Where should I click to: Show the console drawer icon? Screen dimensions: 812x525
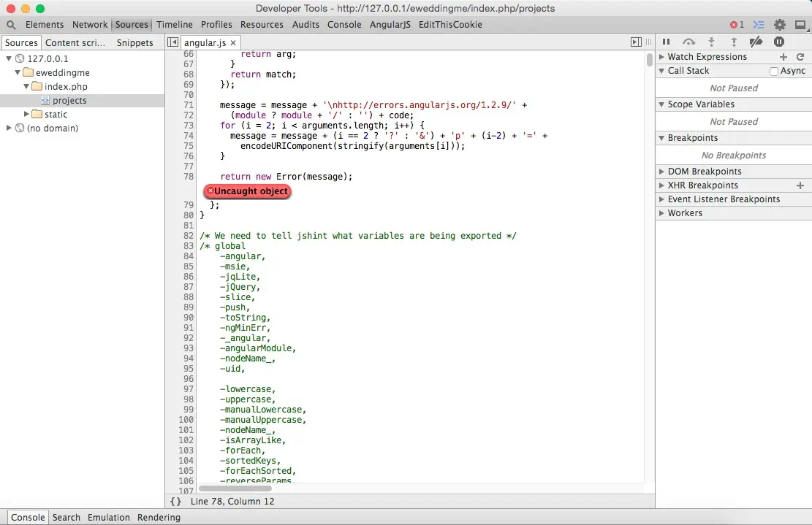759,25
